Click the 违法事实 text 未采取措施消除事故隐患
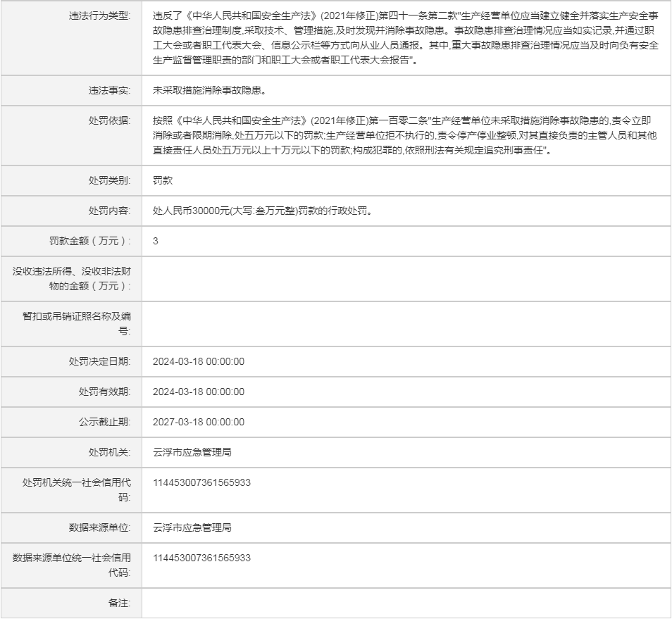The height and width of the screenshot is (619, 672). pos(209,90)
